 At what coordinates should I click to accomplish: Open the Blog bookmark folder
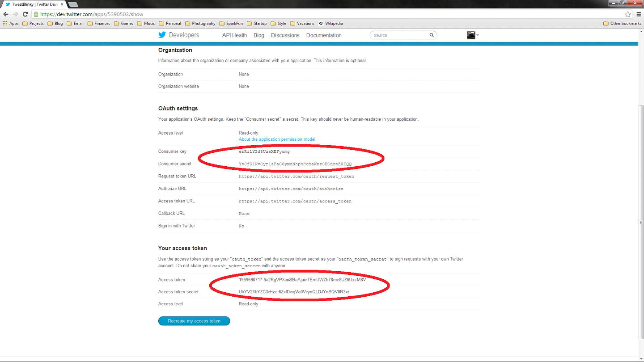point(55,23)
